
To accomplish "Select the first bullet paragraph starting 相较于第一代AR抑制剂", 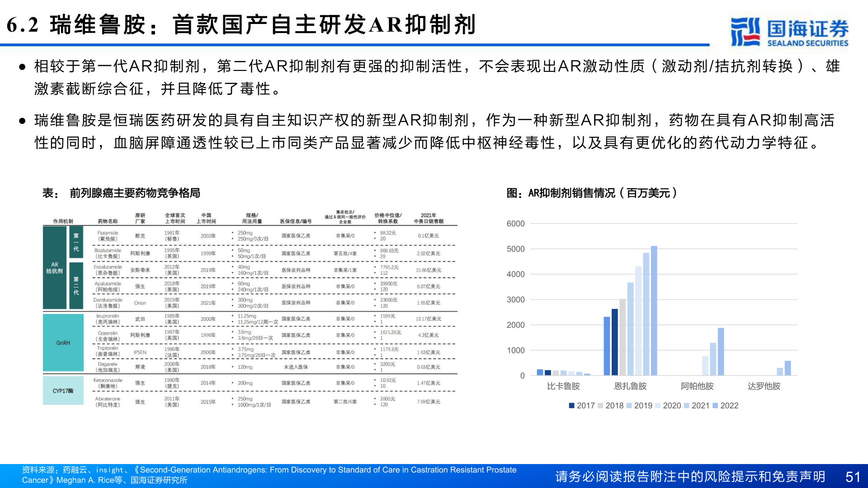I will coord(437,77).
